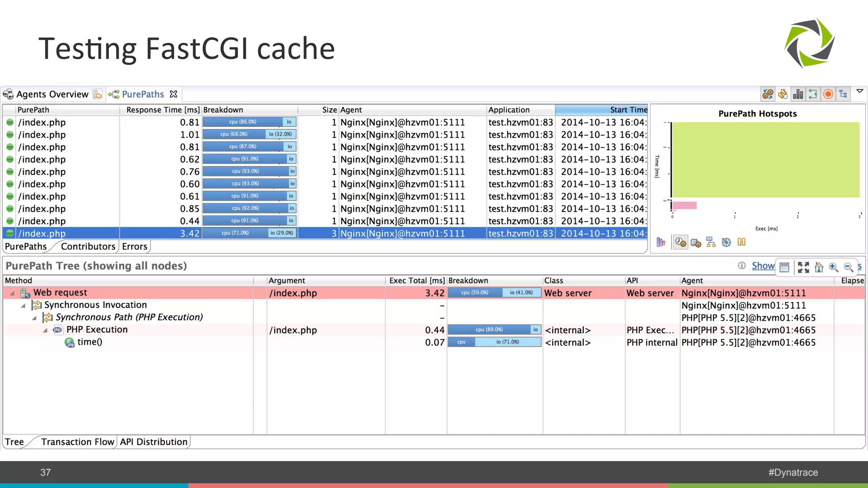Collapse the PHP Execution tree node
868x488 pixels.
point(45,330)
